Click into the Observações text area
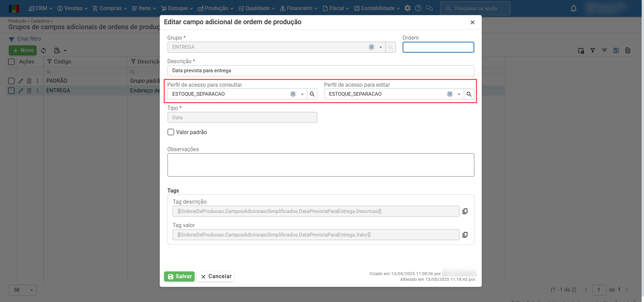The height and width of the screenshot is (302, 644). pyautogui.click(x=321, y=165)
